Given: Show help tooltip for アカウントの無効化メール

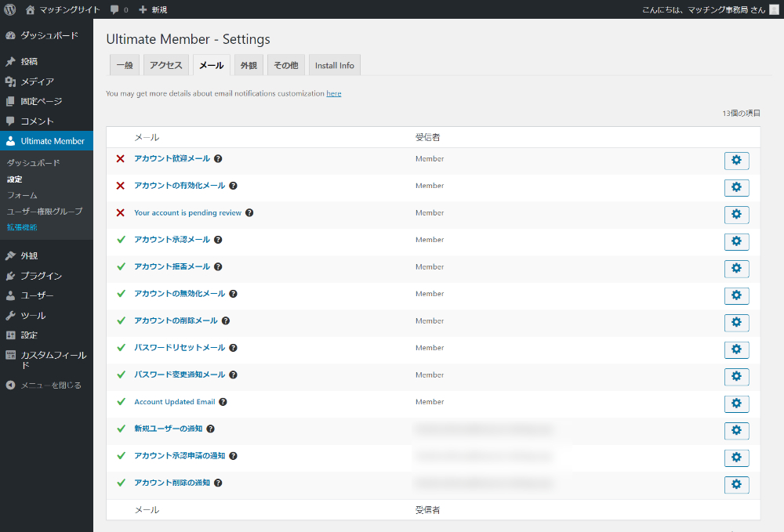Looking at the screenshot, I should (233, 294).
